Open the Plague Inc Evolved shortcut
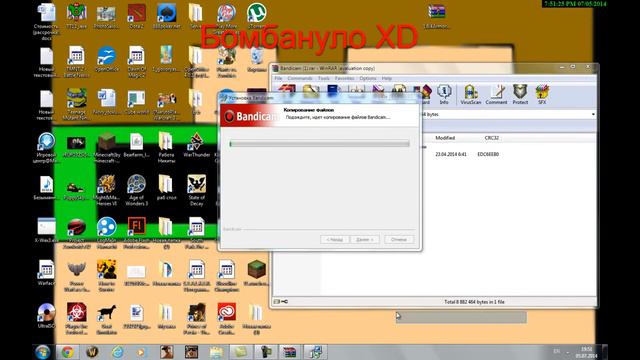Viewport: 640px width, 360px height. [76, 319]
